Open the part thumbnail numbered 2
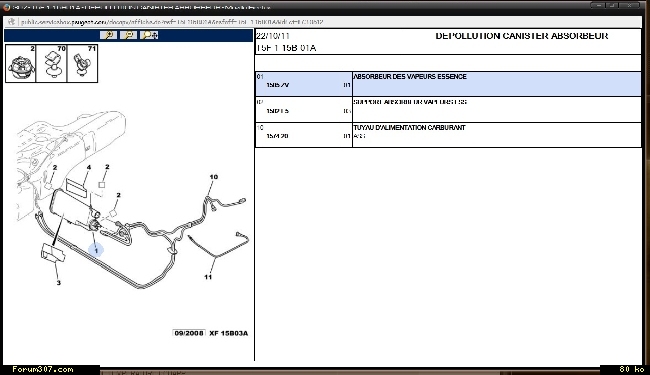Screen dimensions: 650x375 click(21, 63)
